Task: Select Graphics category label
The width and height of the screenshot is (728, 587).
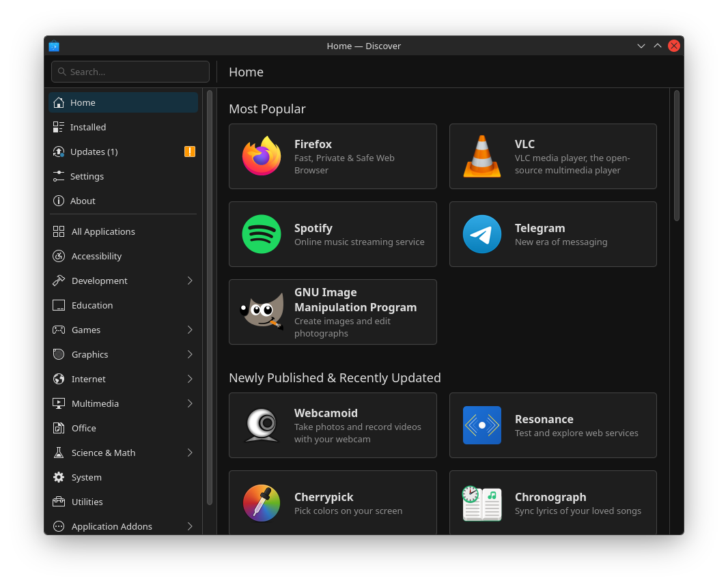Action: pyautogui.click(x=89, y=354)
